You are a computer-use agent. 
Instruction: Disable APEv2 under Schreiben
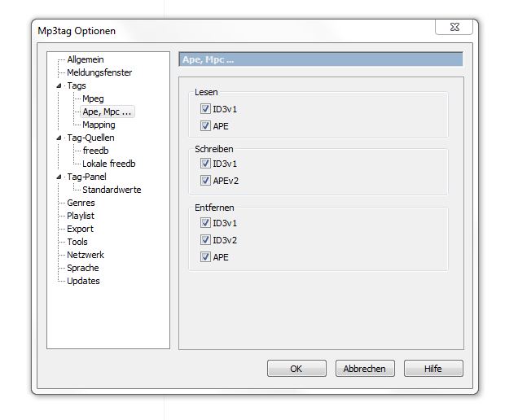coord(205,181)
